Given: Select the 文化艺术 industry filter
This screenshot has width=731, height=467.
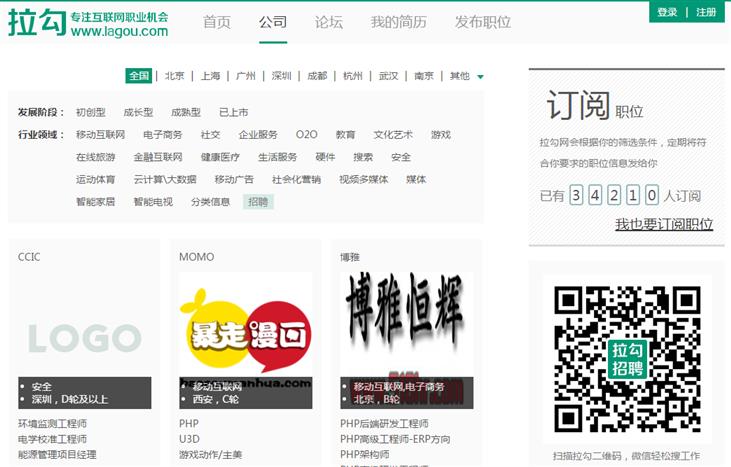Looking at the screenshot, I should 393,135.
